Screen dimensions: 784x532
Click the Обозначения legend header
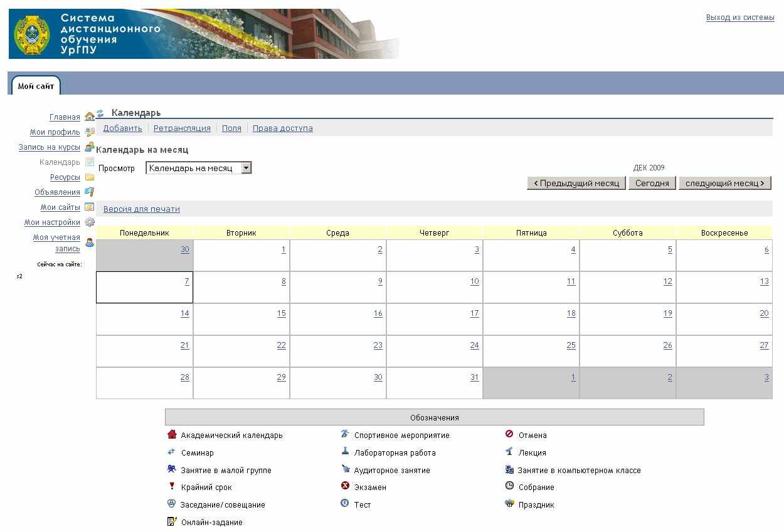click(x=435, y=417)
